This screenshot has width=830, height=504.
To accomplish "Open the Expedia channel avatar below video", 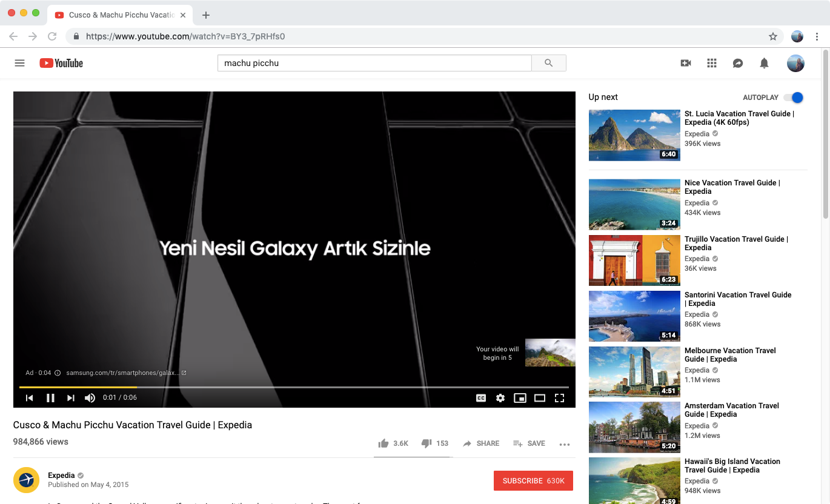I will 26,480.
